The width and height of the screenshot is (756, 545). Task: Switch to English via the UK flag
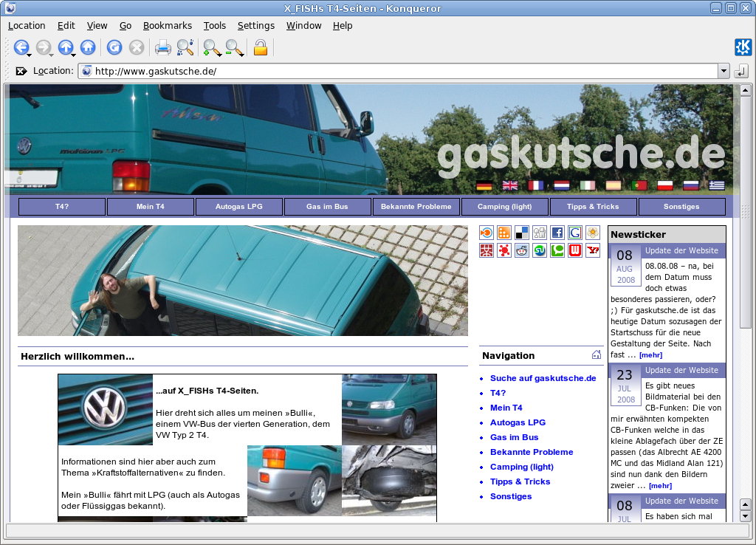510,185
